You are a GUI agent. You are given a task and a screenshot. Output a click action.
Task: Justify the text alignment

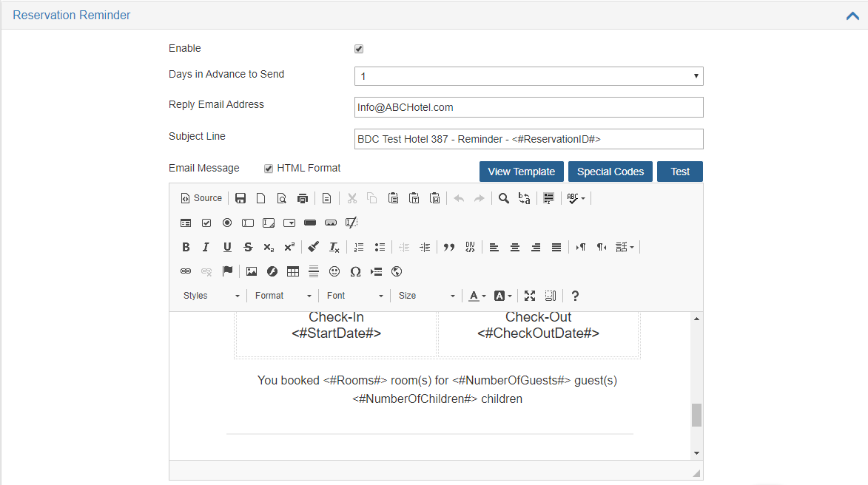point(556,247)
